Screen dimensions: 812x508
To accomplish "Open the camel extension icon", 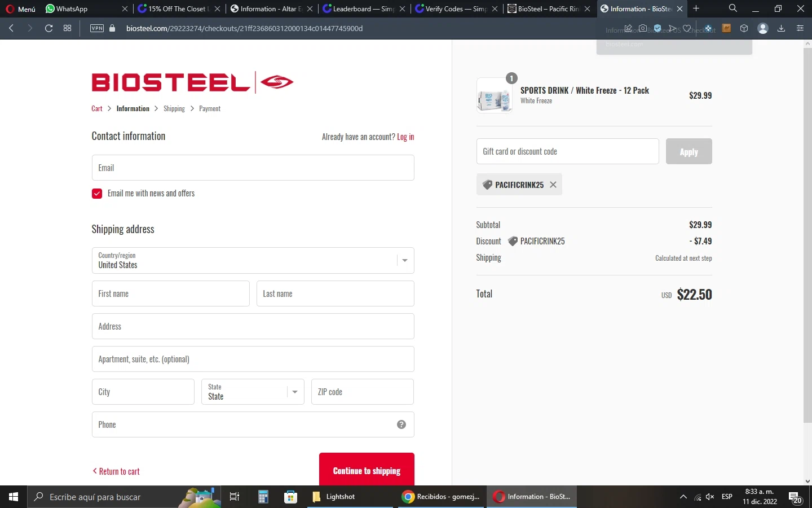I will point(726,28).
